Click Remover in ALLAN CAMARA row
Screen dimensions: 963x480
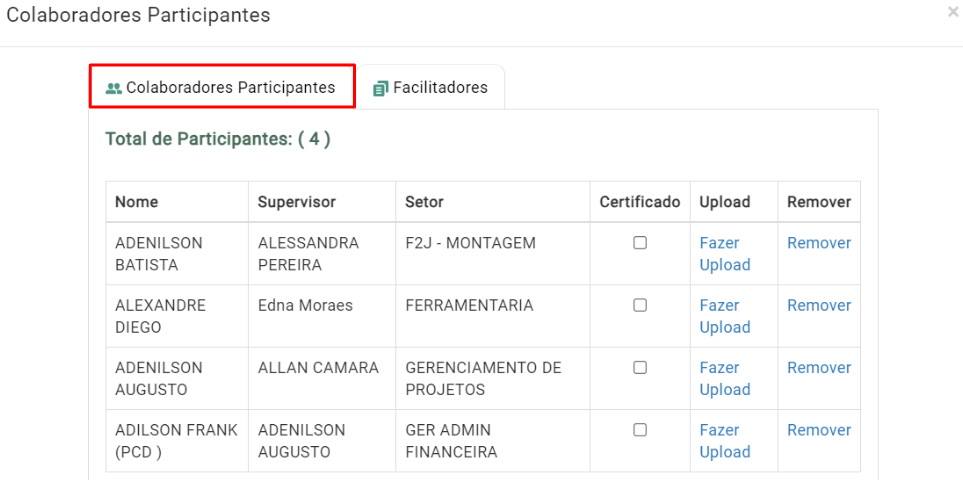click(819, 368)
